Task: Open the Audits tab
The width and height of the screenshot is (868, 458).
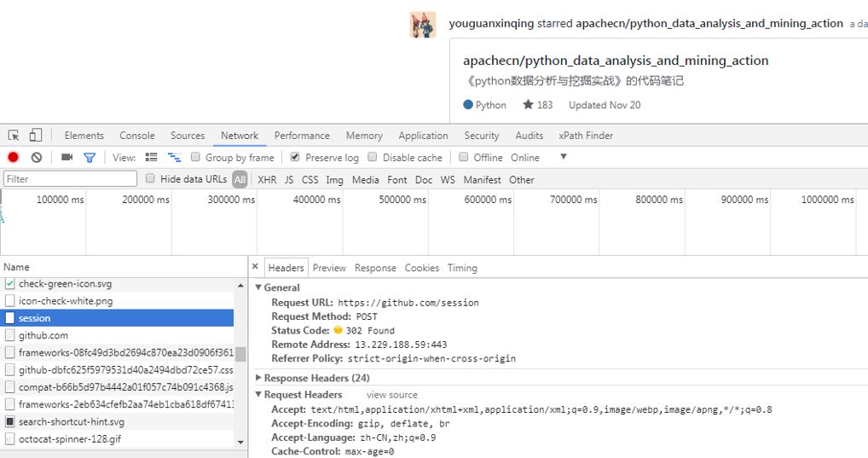Action: 529,136
